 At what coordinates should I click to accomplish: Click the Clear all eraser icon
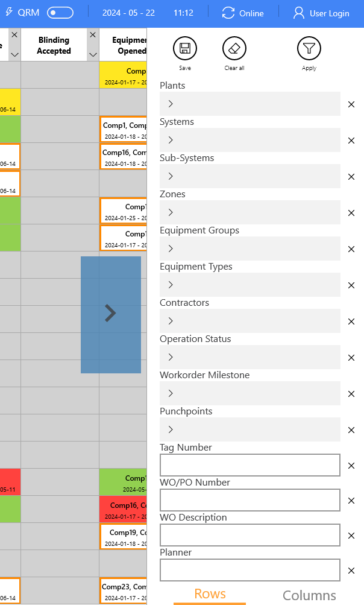click(x=234, y=48)
